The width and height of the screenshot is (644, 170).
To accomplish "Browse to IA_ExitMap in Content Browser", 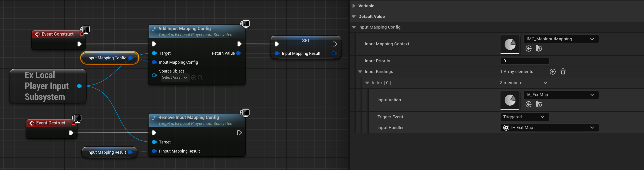I will (x=539, y=104).
